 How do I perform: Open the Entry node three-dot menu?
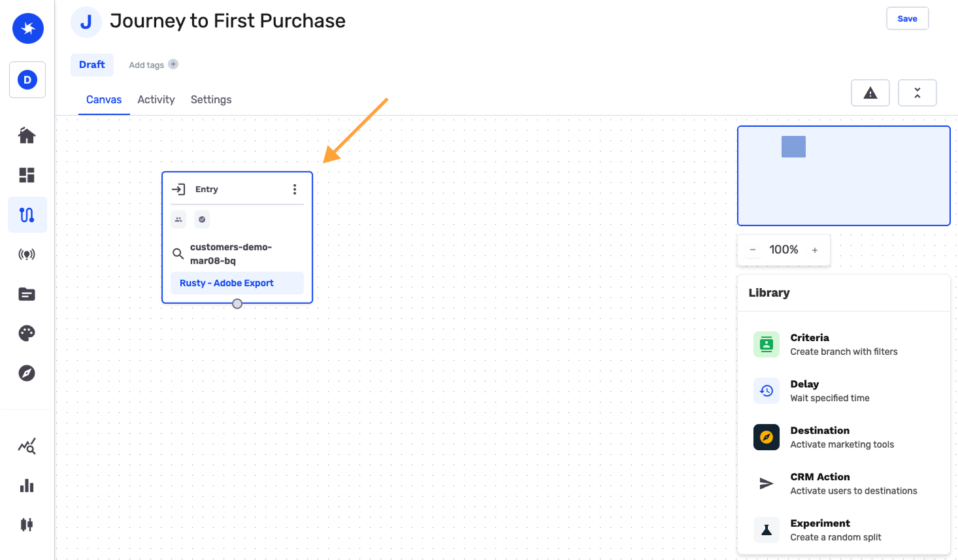[295, 189]
